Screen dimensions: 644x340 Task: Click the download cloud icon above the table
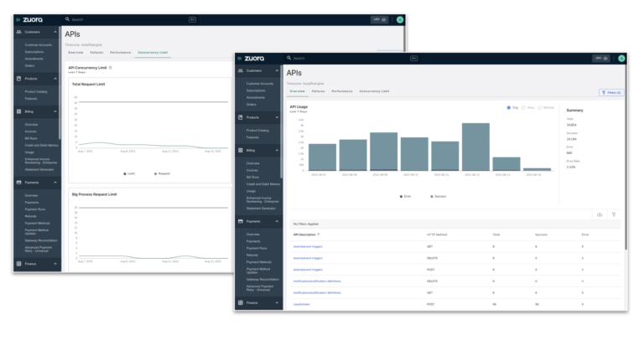click(600, 214)
